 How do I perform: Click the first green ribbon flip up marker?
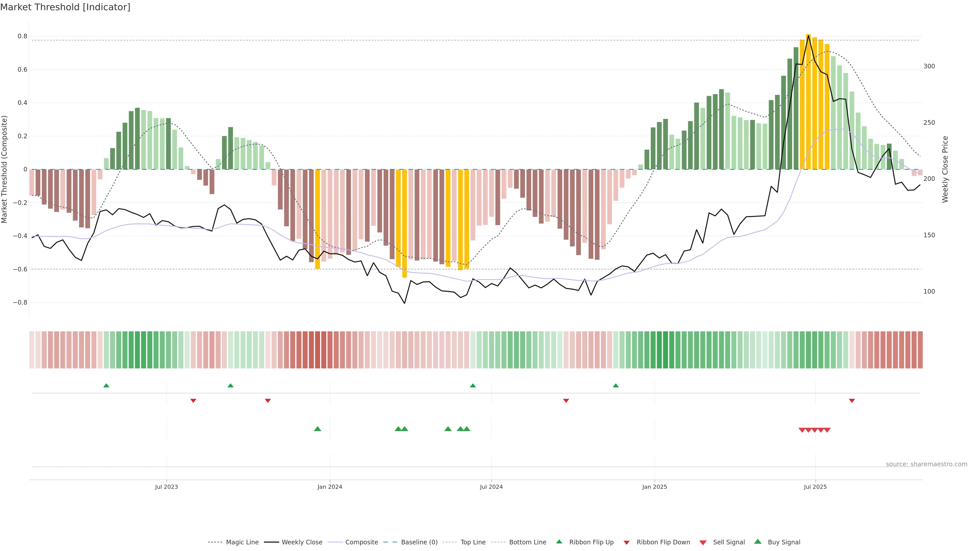(106, 386)
